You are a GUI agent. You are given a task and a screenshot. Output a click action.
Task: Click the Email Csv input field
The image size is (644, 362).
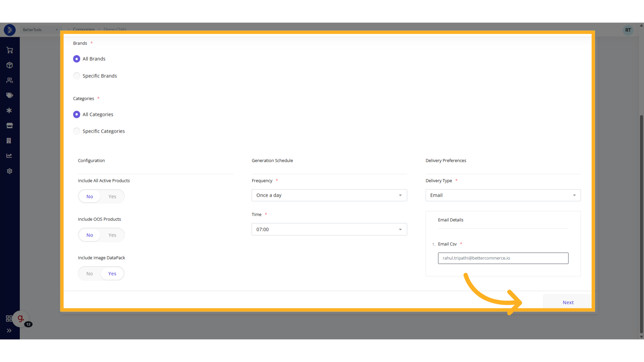(x=502, y=258)
